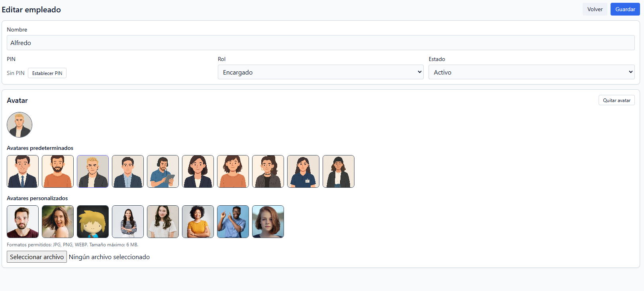The height and width of the screenshot is (291, 644).
Task: Open the Rol dropdown showing Encargado
Action: point(320,72)
